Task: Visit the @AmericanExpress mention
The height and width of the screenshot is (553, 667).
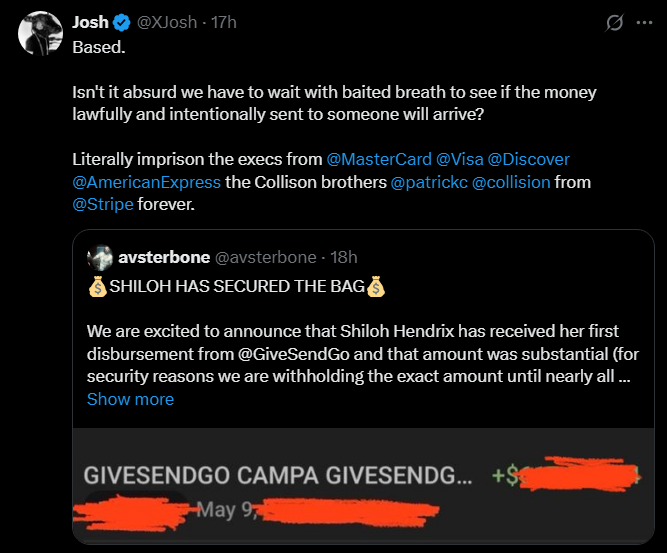Action: pyautogui.click(x=147, y=182)
